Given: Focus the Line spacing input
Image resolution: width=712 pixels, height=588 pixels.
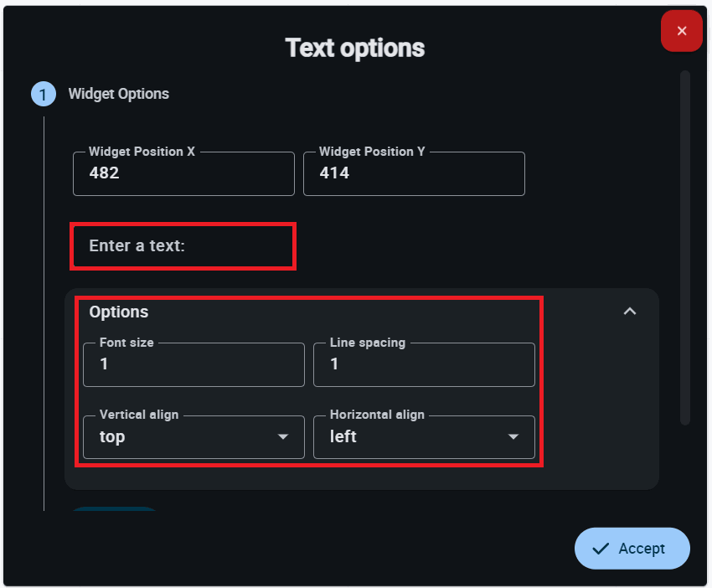Looking at the screenshot, I should 424,364.
